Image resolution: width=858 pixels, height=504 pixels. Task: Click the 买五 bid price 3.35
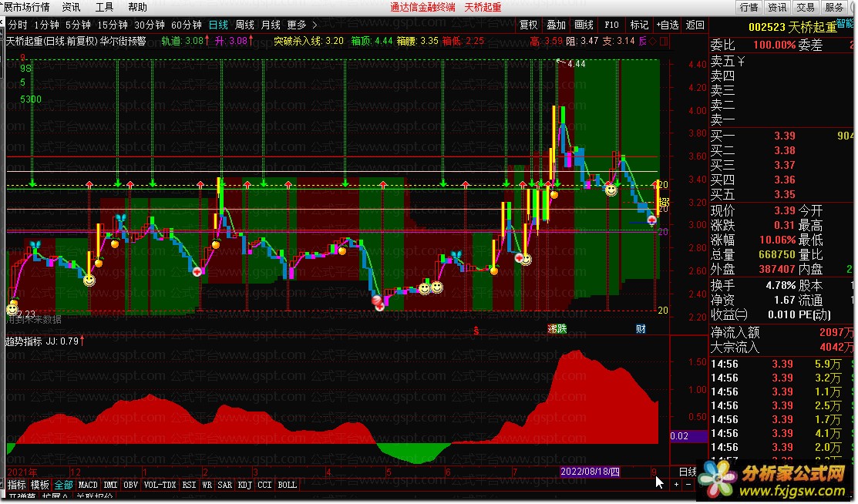pyautogui.click(x=784, y=194)
